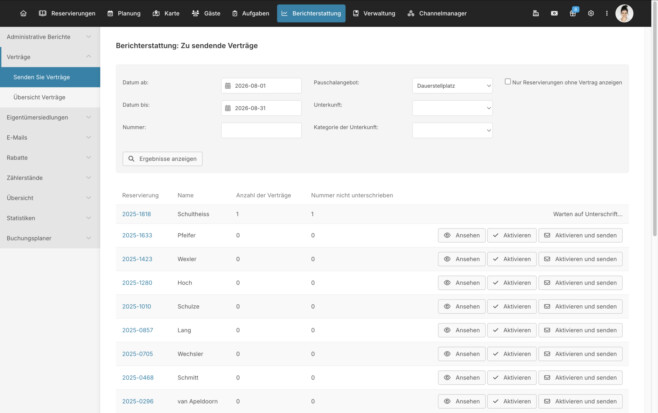Screen dimensions: 658x413
Task: Click the user profile avatar
Action: click(x=624, y=13)
